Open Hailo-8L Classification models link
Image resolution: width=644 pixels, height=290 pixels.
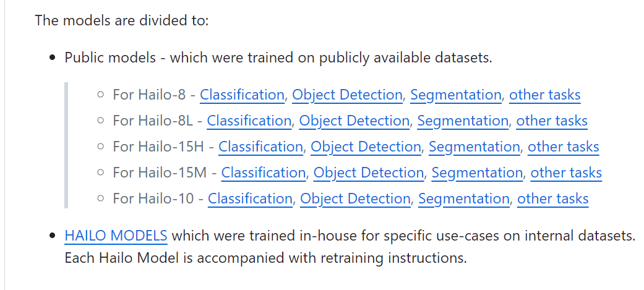click(249, 121)
